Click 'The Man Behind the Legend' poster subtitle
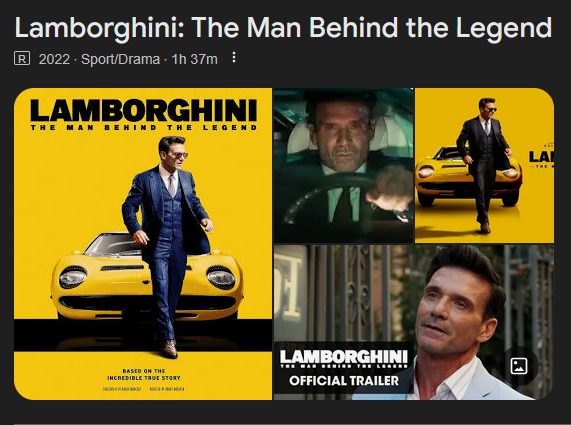Image resolution: width=571 pixels, height=425 pixels. [x=144, y=127]
